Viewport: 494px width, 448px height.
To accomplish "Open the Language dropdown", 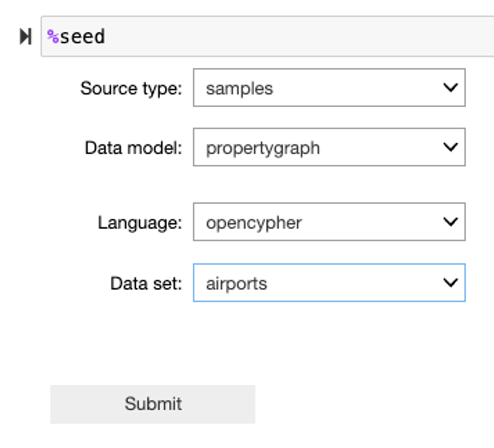I will (329, 222).
